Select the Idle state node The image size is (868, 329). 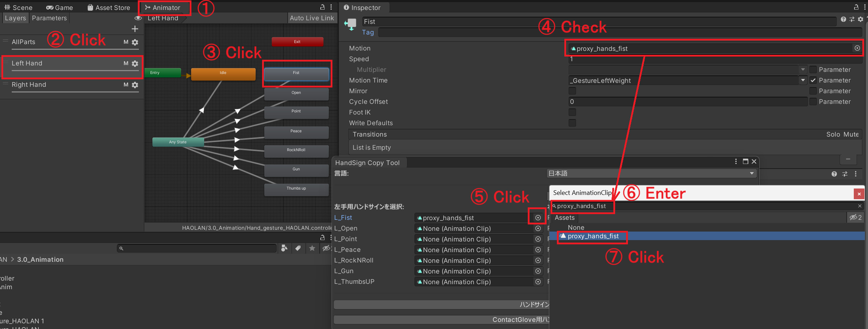(223, 74)
